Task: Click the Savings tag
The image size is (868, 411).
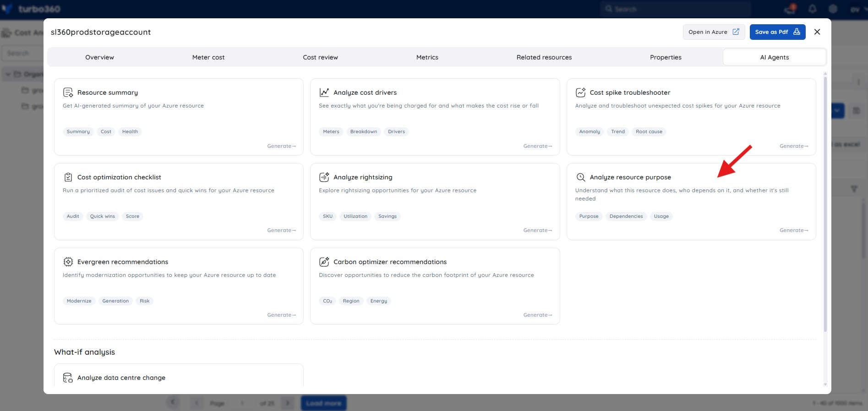Action: (388, 216)
